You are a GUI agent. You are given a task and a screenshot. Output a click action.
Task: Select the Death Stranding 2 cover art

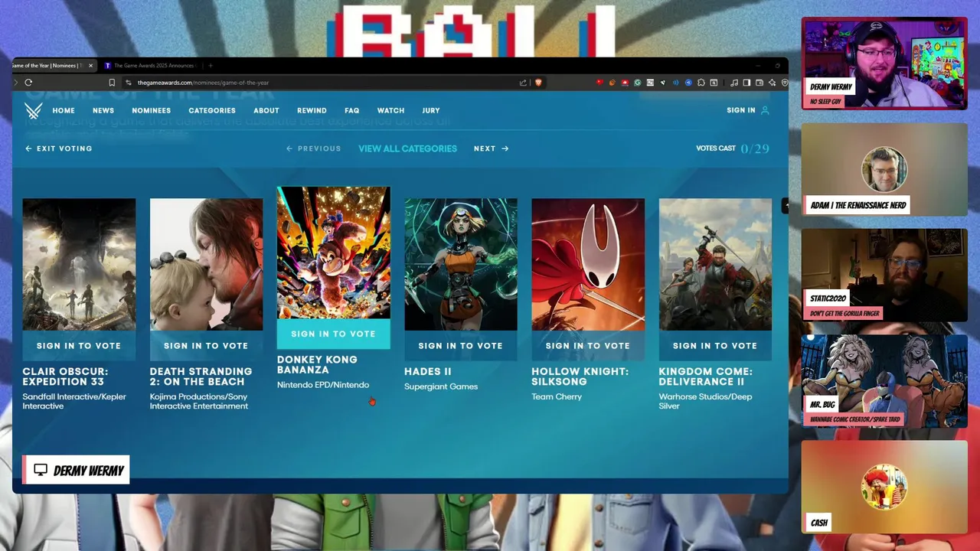pos(206,265)
